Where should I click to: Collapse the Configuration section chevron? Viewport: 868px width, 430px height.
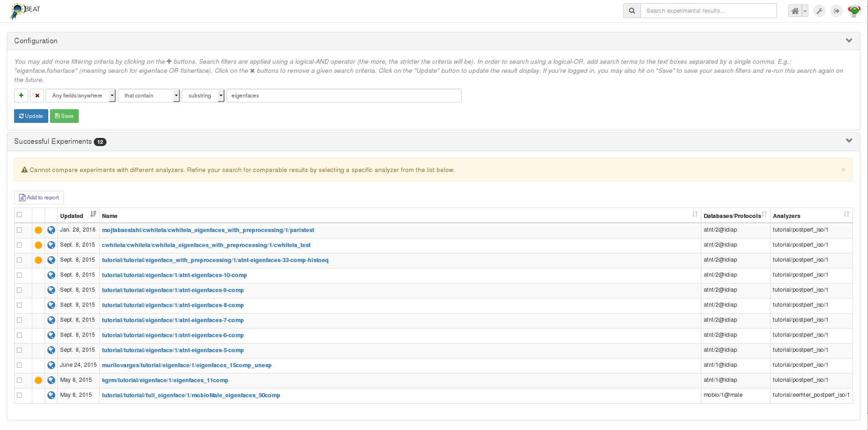849,40
